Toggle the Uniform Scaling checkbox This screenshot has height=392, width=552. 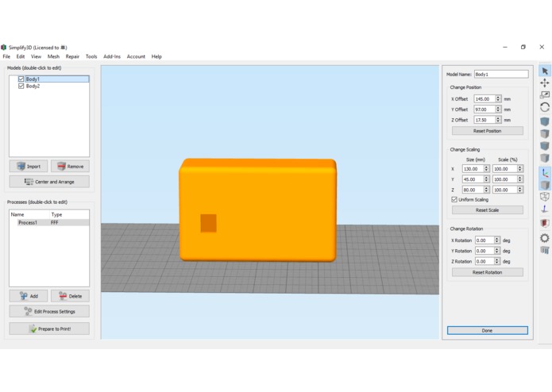(454, 200)
